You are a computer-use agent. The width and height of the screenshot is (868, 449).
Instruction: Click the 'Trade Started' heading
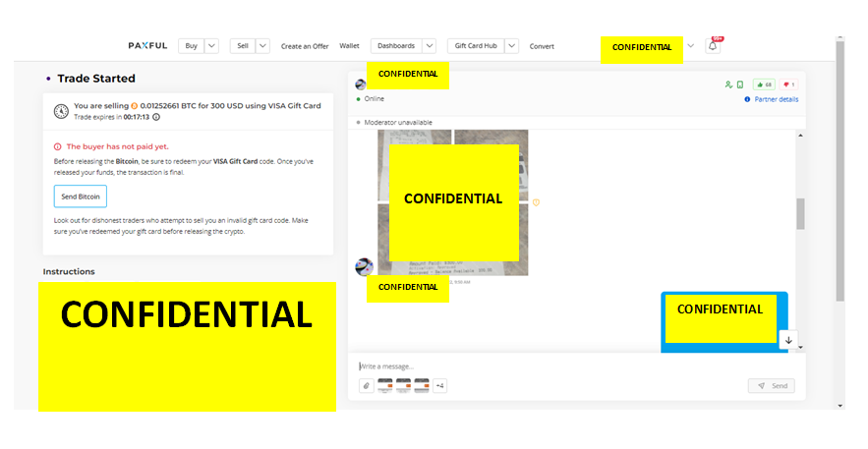coord(96,79)
